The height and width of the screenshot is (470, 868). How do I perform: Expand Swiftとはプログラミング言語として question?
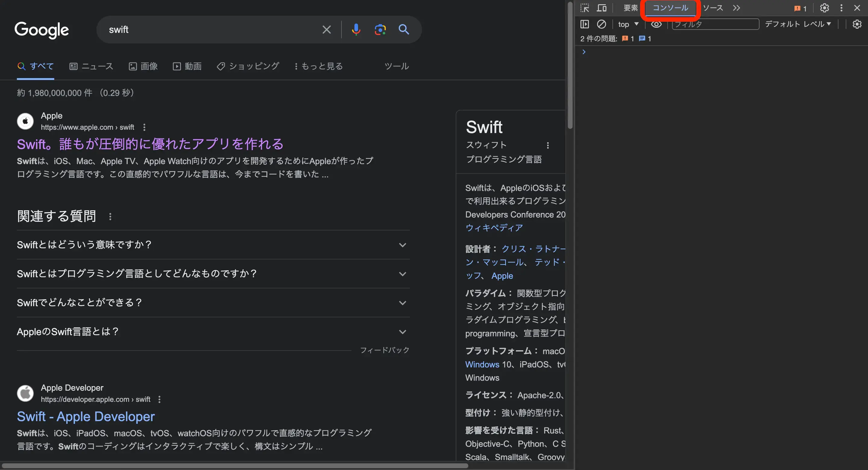[x=213, y=274]
